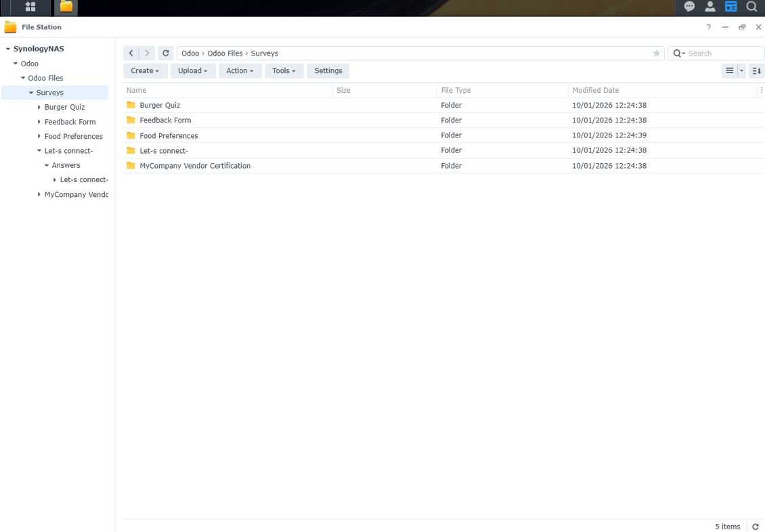
Task: Select the Feedback Form row name
Action: pos(165,120)
